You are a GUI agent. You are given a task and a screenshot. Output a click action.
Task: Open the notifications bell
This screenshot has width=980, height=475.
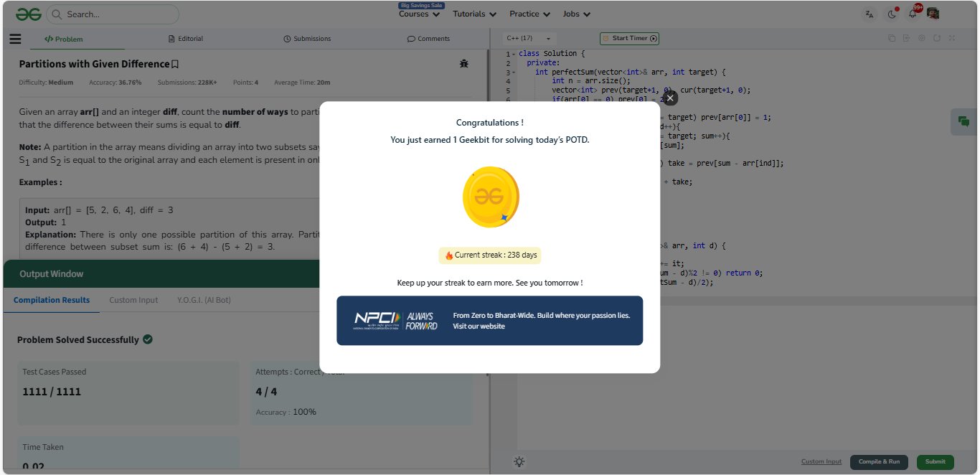[913, 14]
